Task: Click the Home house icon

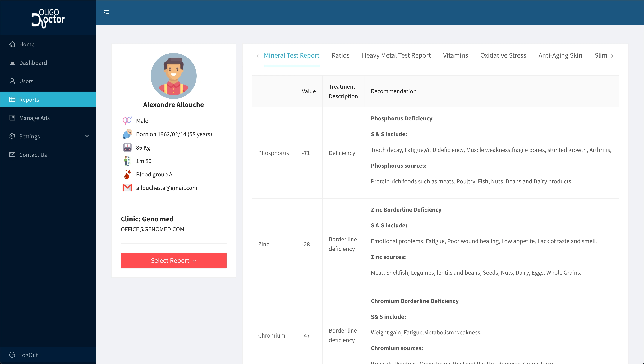Action: coord(12,44)
